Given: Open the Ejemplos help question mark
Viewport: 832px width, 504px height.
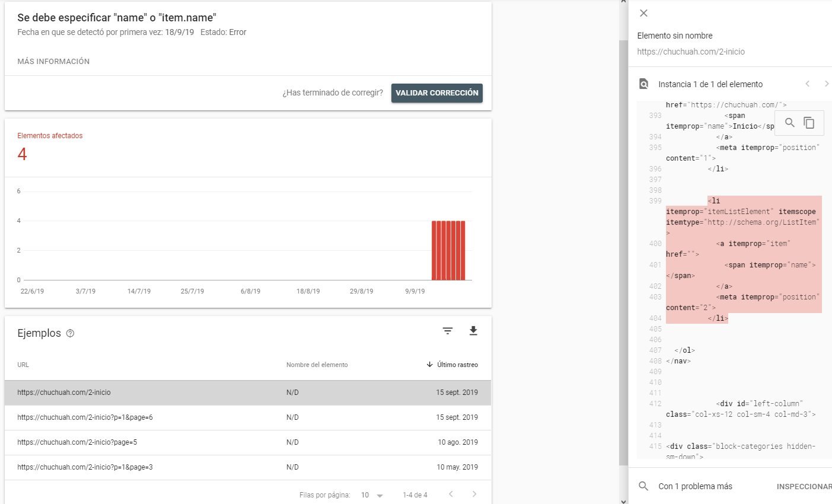Looking at the screenshot, I should (70, 333).
